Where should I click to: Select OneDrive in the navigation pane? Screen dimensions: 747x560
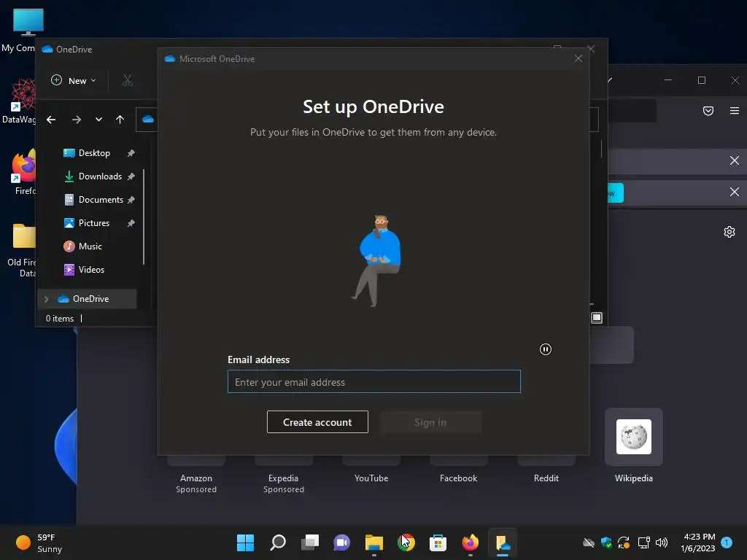[x=88, y=298]
